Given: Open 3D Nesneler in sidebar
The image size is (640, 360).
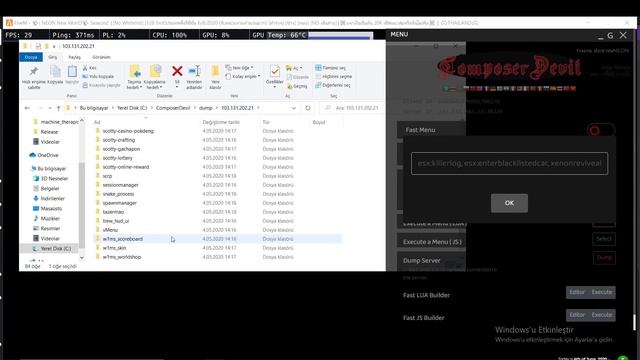Looking at the screenshot, I should (x=50, y=178).
